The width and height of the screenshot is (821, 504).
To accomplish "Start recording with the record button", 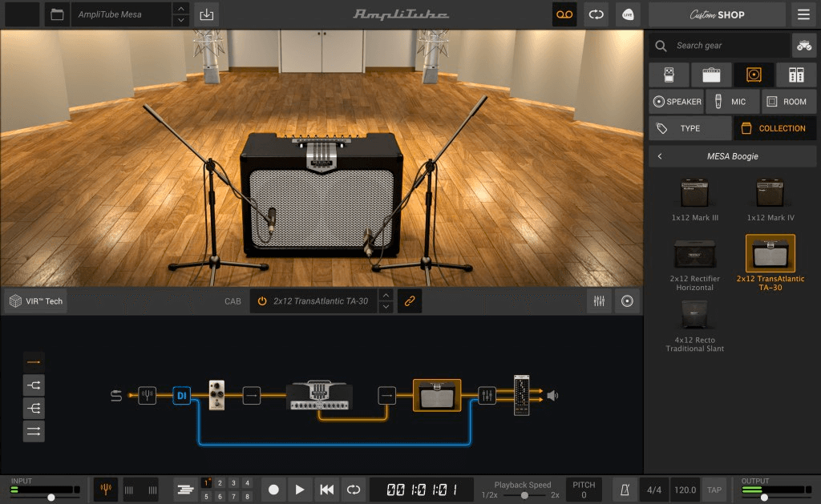I will (x=273, y=490).
